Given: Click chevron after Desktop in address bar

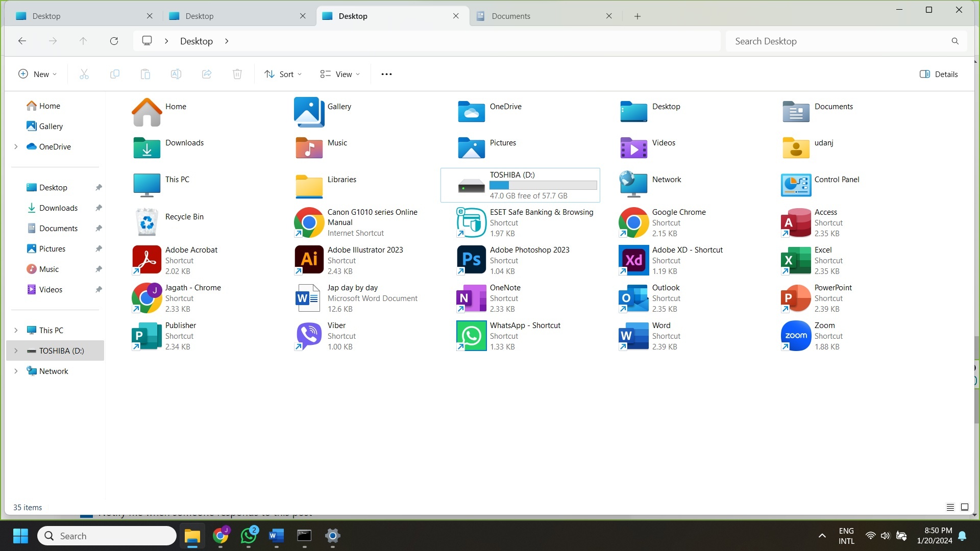Looking at the screenshot, I should pyautogui.click(x=227, y=41).
